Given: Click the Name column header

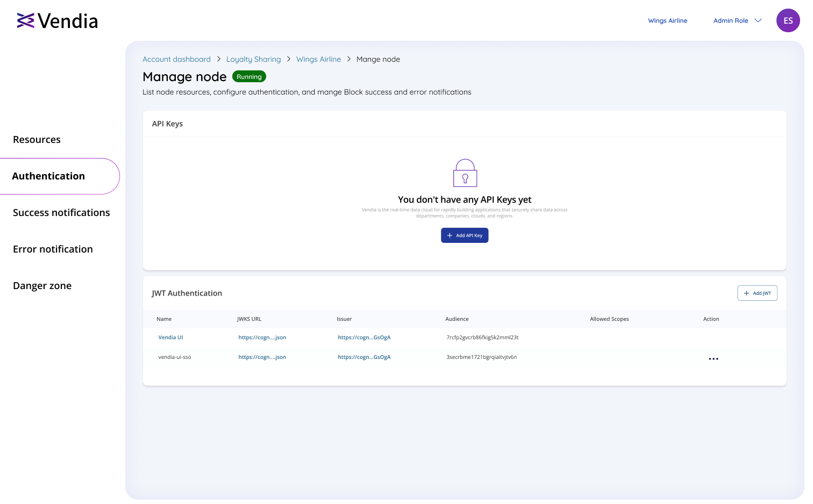Looking at the screenshot, I should click(164, 319).
